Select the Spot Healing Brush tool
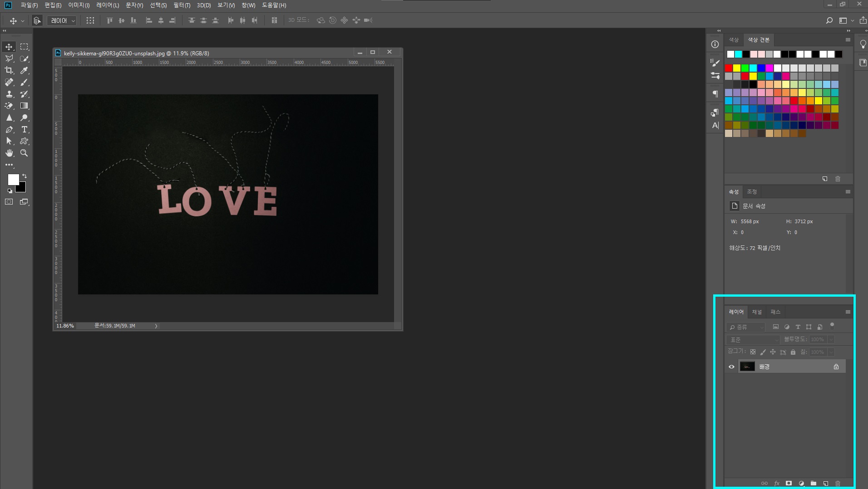The width and height of the screenshot is (868, 489). click(x=9, y=82)
